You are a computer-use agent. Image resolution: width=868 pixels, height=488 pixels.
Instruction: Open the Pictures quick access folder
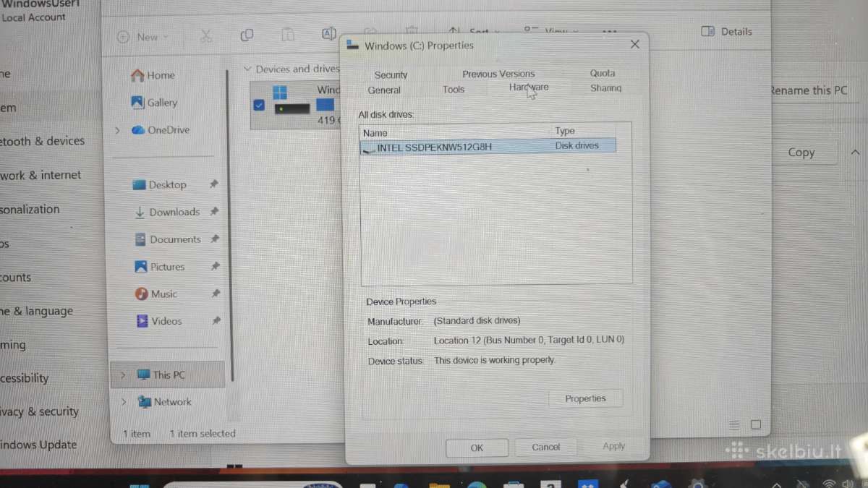point(160,267)
